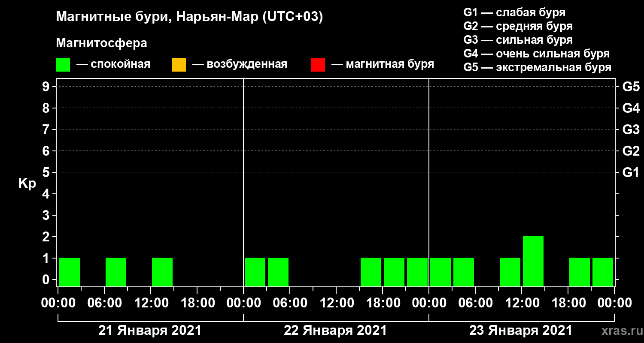Click the '00:00' label between 21 and 22 Января
Screen dimensions: 644x343
[243, 303]
